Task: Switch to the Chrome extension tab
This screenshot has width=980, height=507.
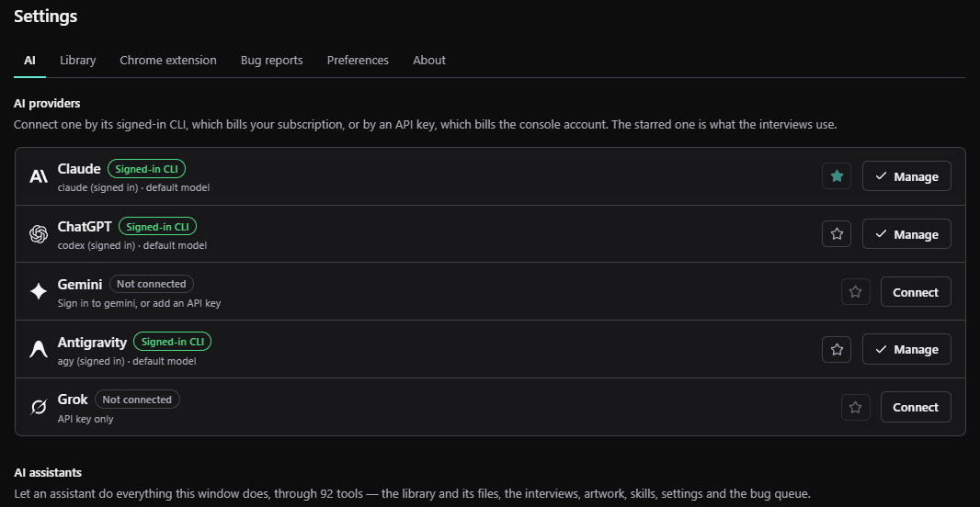Action: tap(168, 61)
